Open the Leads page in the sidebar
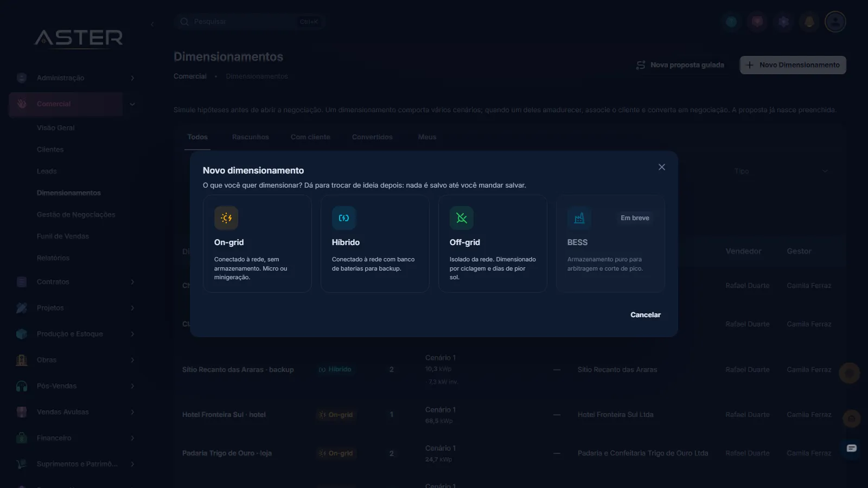Screen dimensions: 868x488 (x=47, y=171)
